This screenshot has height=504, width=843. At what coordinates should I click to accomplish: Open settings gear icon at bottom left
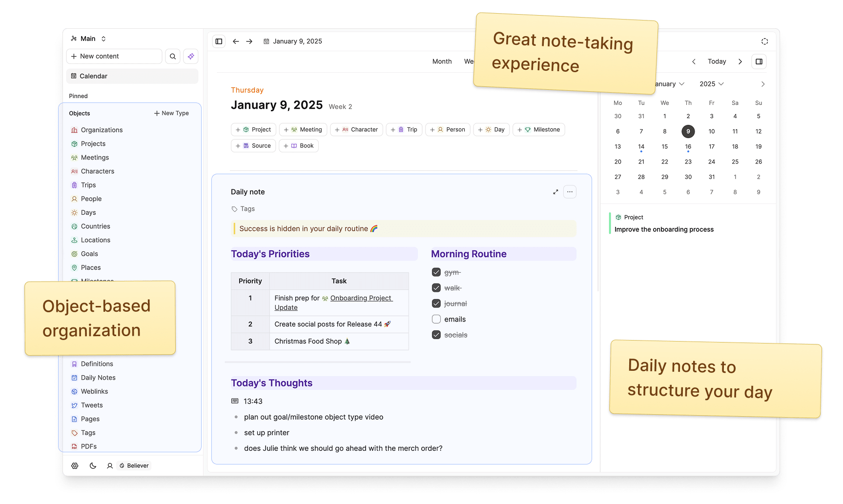(75, 466)
